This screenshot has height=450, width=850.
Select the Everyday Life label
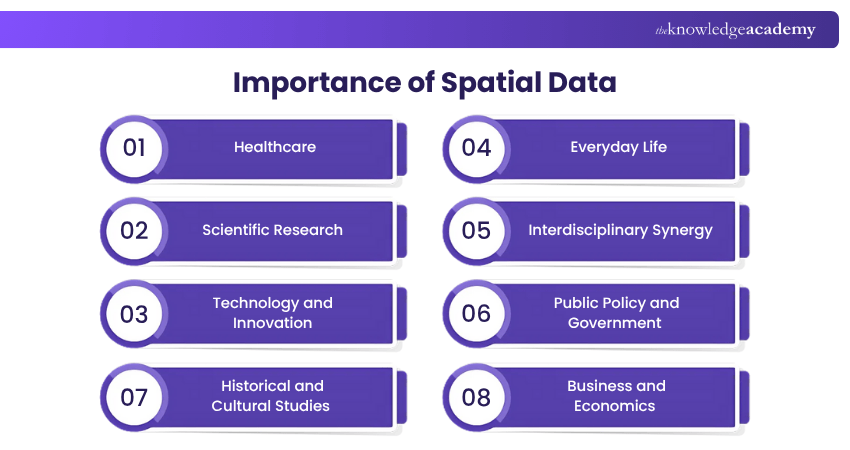(x=618, y=148)
